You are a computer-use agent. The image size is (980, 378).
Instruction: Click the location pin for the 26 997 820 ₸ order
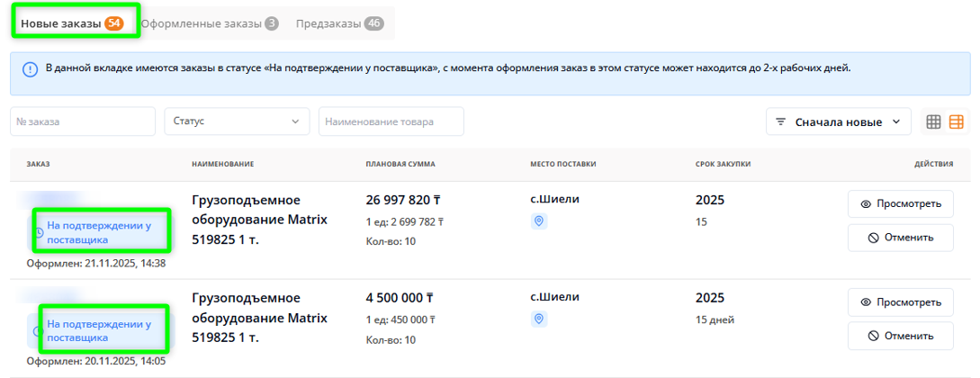click(x=539, y=221)
